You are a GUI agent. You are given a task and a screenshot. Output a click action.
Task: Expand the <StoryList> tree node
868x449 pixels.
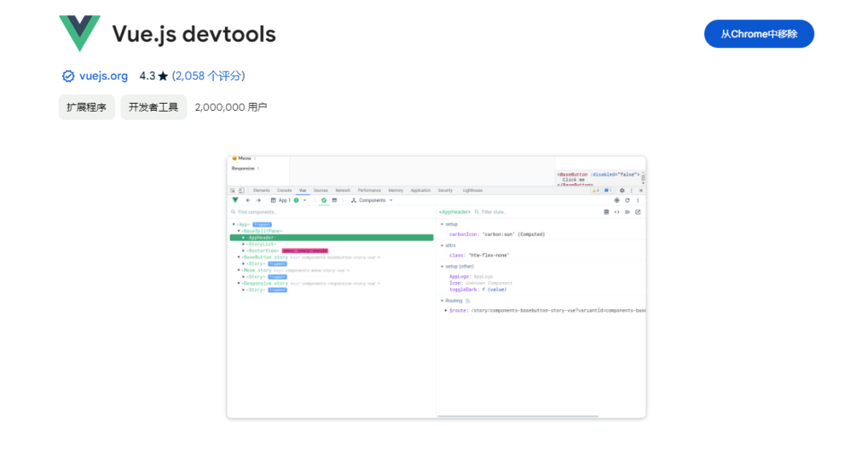point(244,244)
